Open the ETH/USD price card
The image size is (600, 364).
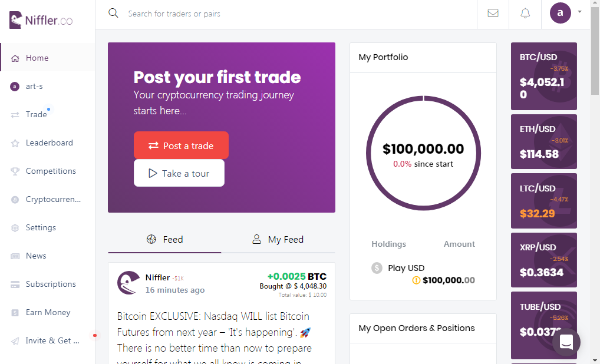[x=544, y=141]
